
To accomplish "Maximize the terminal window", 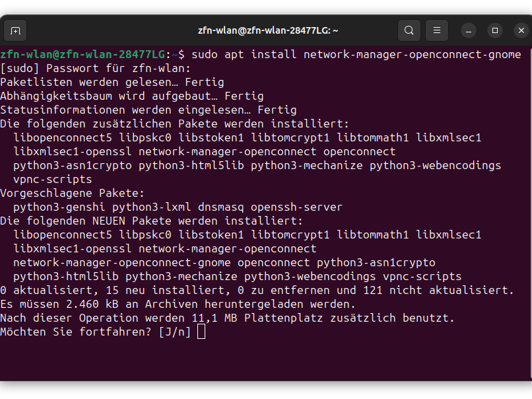I will [x=495, y=30].
